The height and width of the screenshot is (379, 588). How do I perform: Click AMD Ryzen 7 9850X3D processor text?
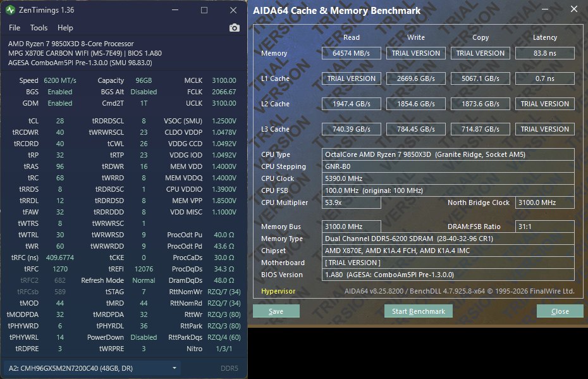[71, 44]
